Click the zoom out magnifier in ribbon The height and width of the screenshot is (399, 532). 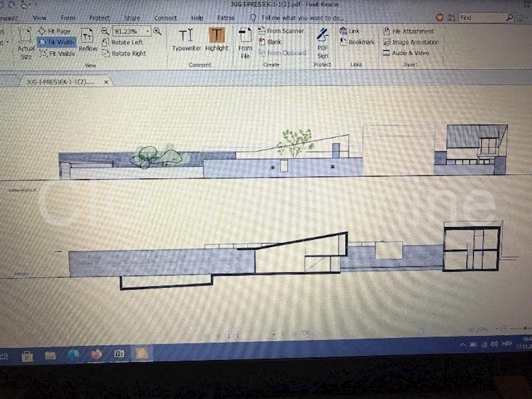[105, 31]
